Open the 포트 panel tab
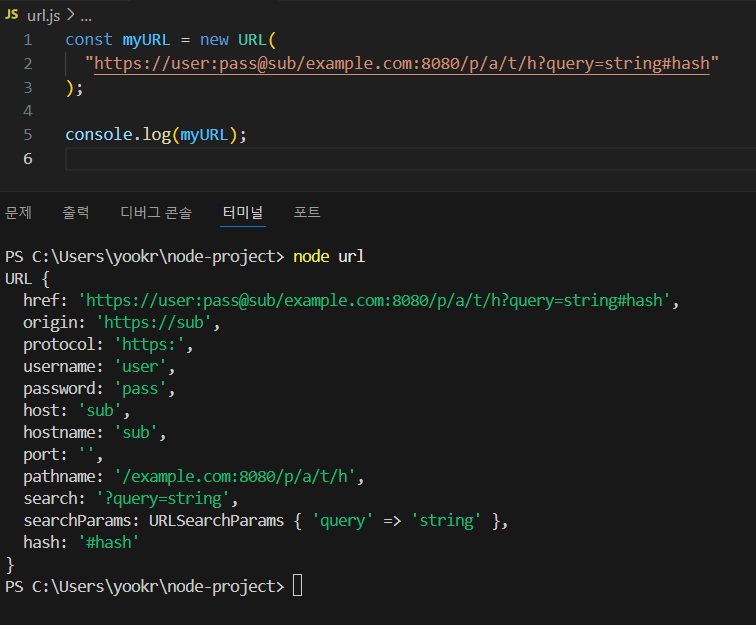Viewport: 756px width, 625px height. point(307,212)
